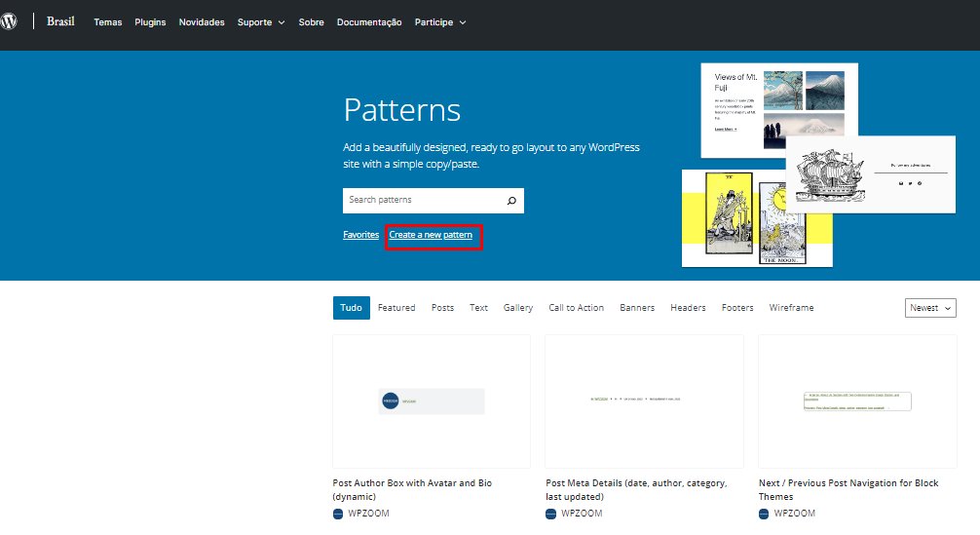Open the Favorites link
Viewport: 980px width, 535px height.
(360, 235)
